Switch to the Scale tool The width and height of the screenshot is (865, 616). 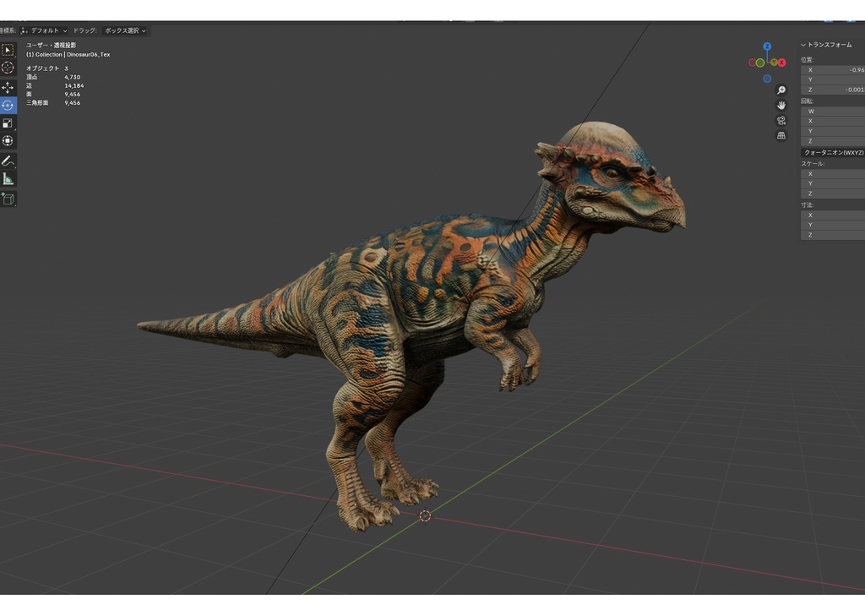tap(8, 123)
